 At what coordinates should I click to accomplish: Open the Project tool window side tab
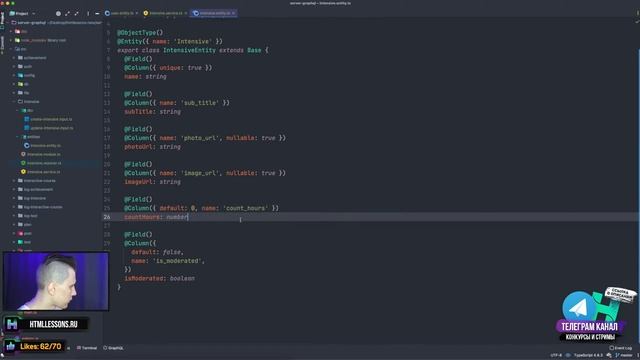pyautogui.click(x=2, y=20)
